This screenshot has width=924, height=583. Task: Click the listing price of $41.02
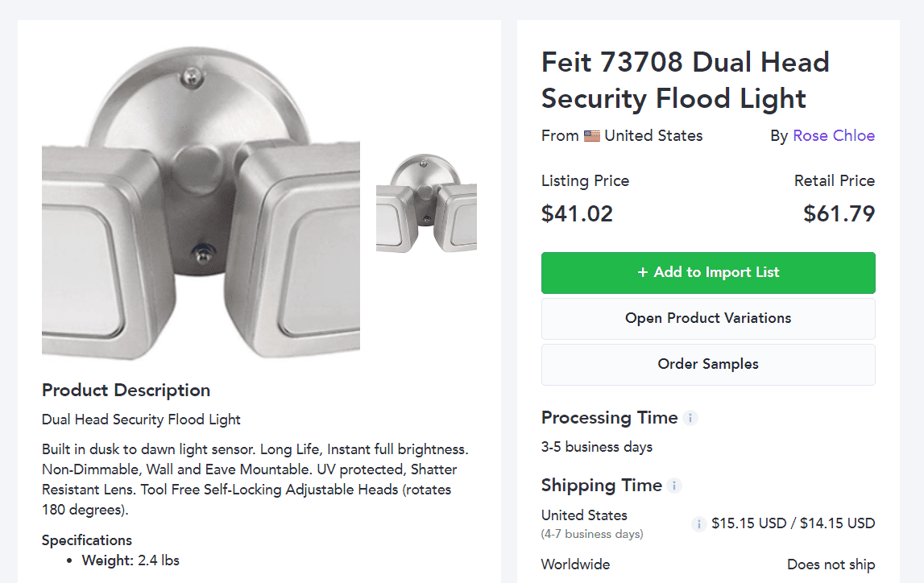pos(577,213)
